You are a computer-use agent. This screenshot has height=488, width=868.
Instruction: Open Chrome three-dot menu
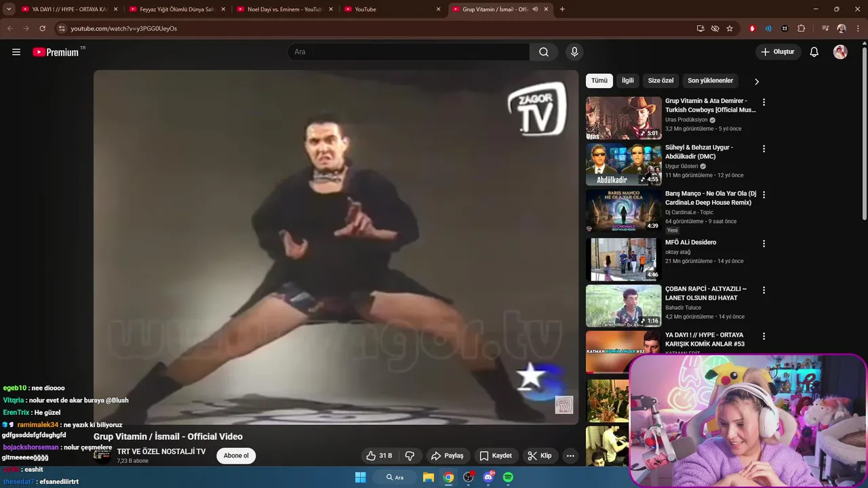pyautogui.click(x=858, y=28)
